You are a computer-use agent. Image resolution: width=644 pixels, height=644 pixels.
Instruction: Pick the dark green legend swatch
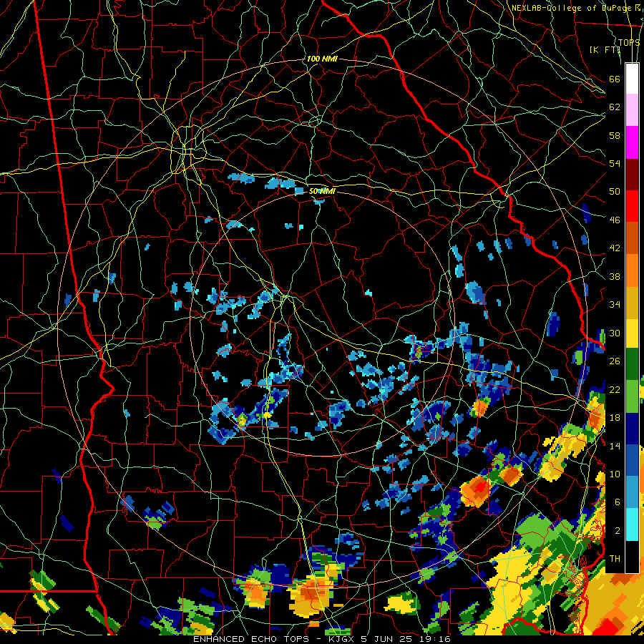pyautogui.click(x=632, y=364)
